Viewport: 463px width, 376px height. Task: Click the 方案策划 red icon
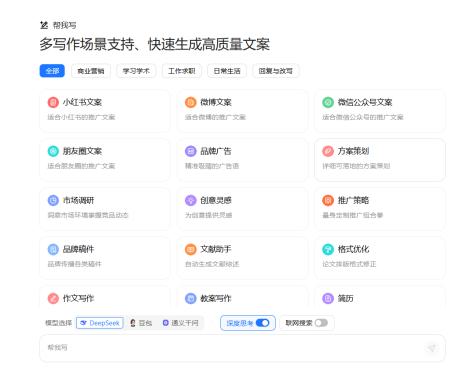[328, 151]
